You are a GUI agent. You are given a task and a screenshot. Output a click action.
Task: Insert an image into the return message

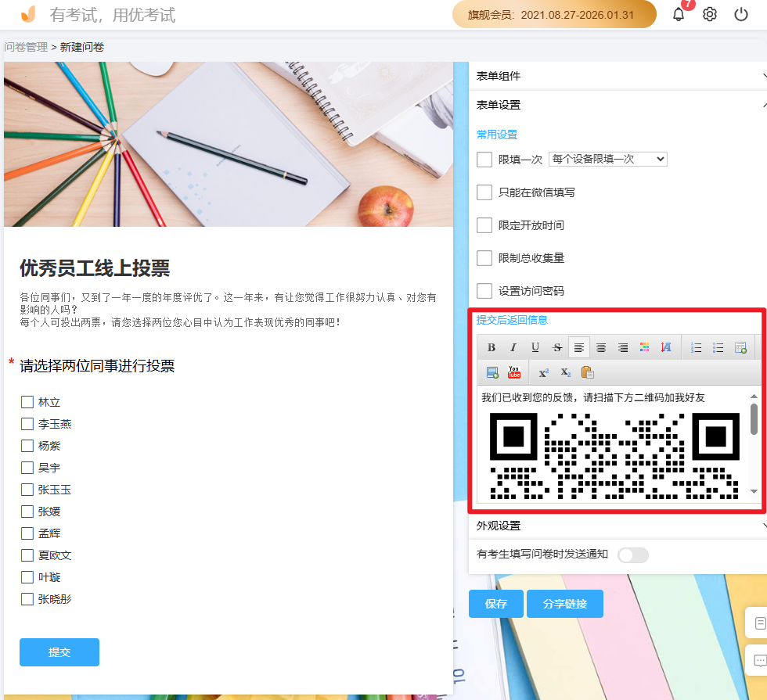(492, 372)
